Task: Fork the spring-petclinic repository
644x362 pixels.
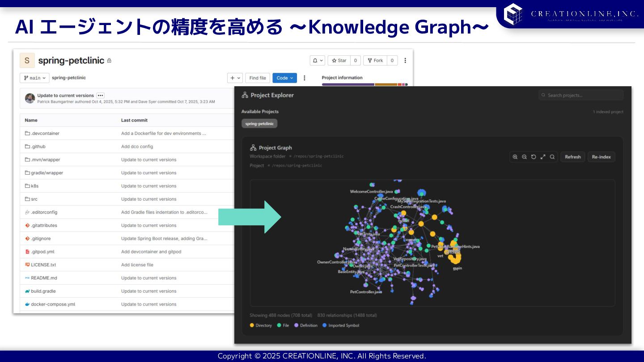Action: pyautogui.click(x=375, y=60)
